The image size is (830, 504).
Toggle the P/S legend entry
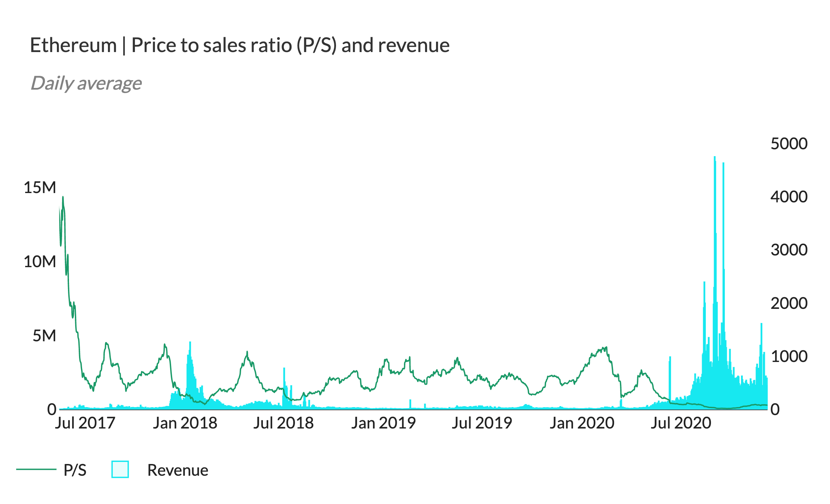(x=75, y=470)
